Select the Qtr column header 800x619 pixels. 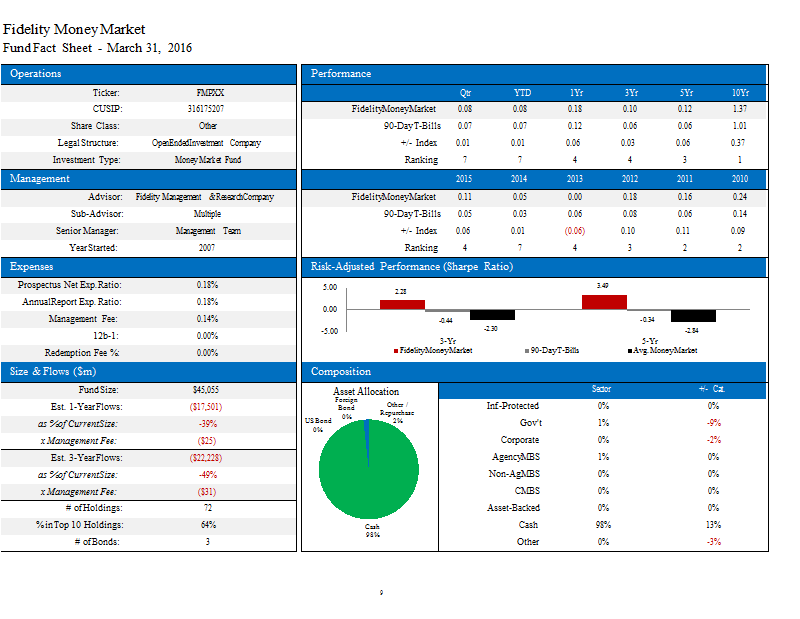pos(465,93)
